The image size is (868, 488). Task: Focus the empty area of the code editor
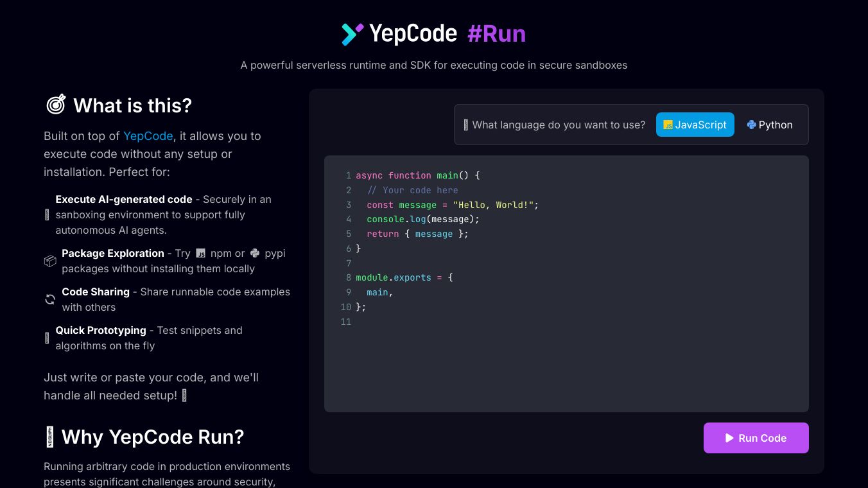click(x=566, y=369)
